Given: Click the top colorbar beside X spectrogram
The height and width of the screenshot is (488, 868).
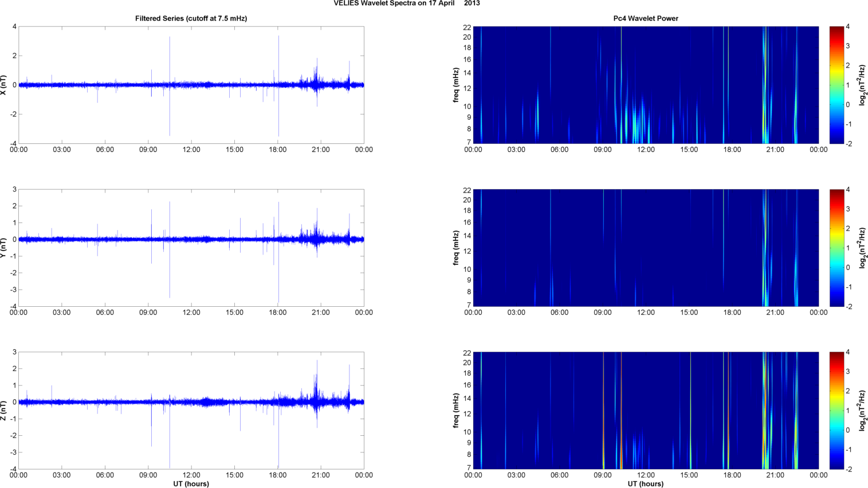Looking at the screenshot, I should [836, 85].
